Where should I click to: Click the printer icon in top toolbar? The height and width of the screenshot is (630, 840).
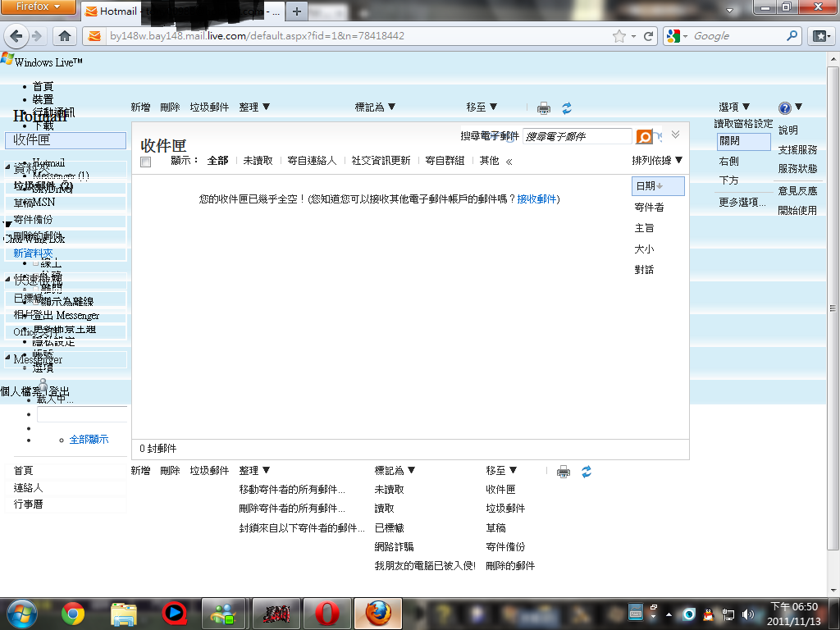(x=543, y=107)
